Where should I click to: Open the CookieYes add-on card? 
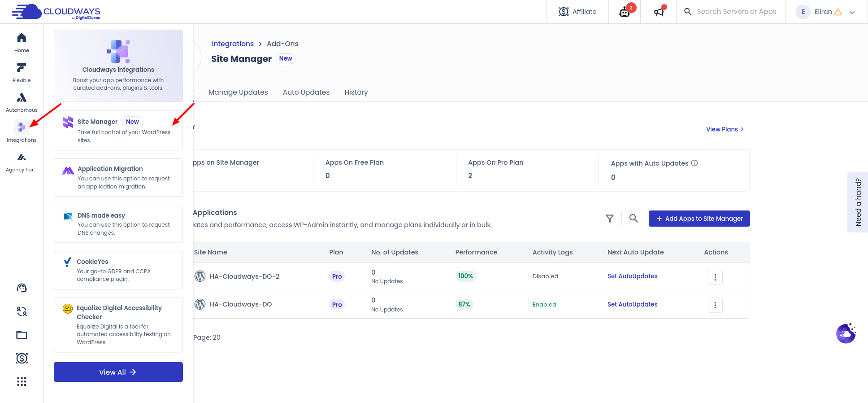pos(118,270)
